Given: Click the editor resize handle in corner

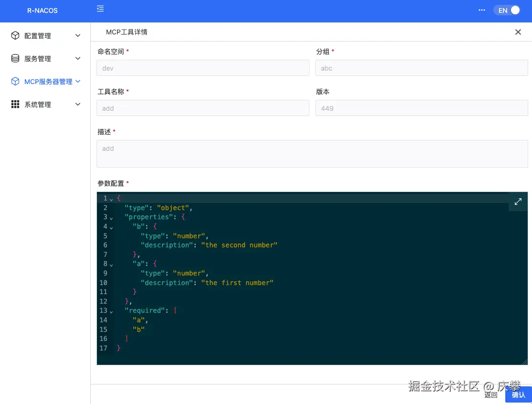Looking at the screenshot, I should point(524,361).
